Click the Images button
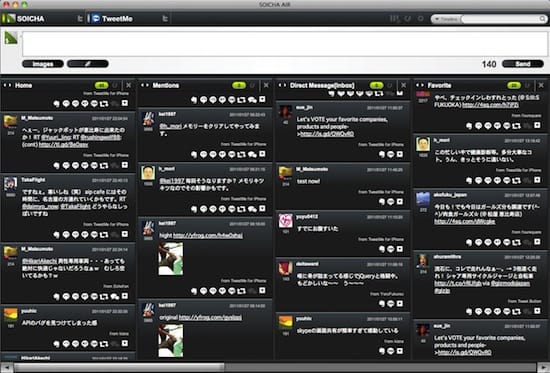Screen dimensions: 550x373 pyautogui.click(x=43, y=64)
